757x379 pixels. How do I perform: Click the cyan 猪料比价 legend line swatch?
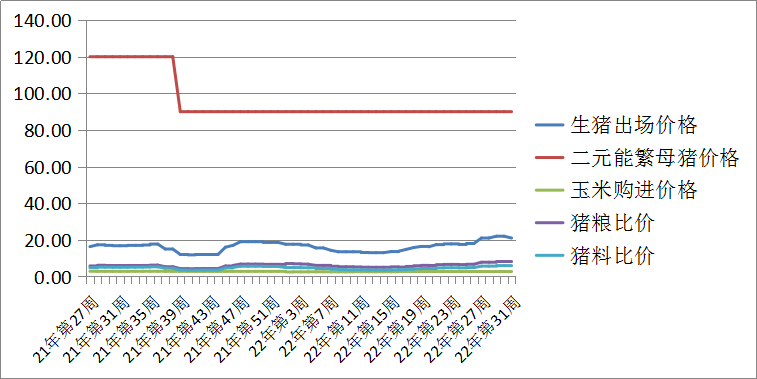pyautogui.click(x=549, y=255)
